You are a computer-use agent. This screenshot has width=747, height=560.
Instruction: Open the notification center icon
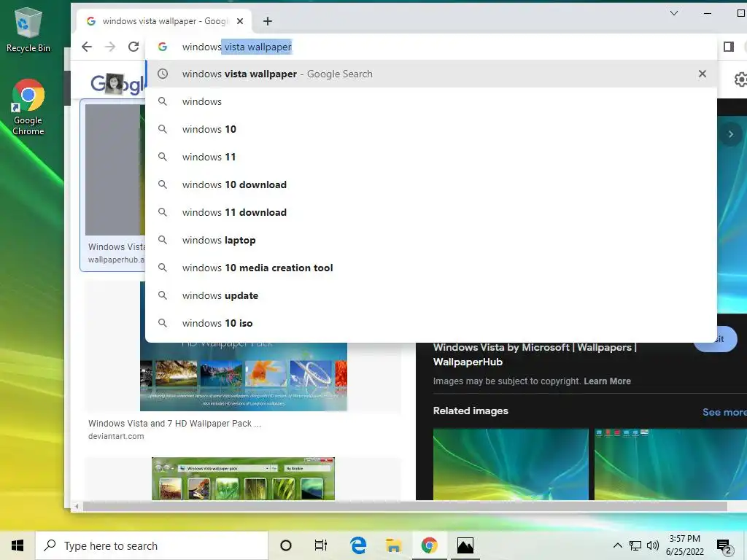point(724,545)
